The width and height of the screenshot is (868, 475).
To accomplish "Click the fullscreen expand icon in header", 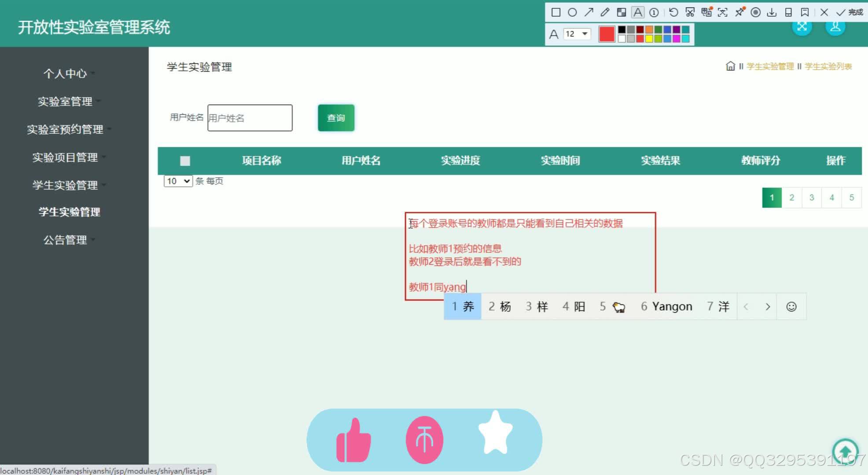I will point(802,27).
